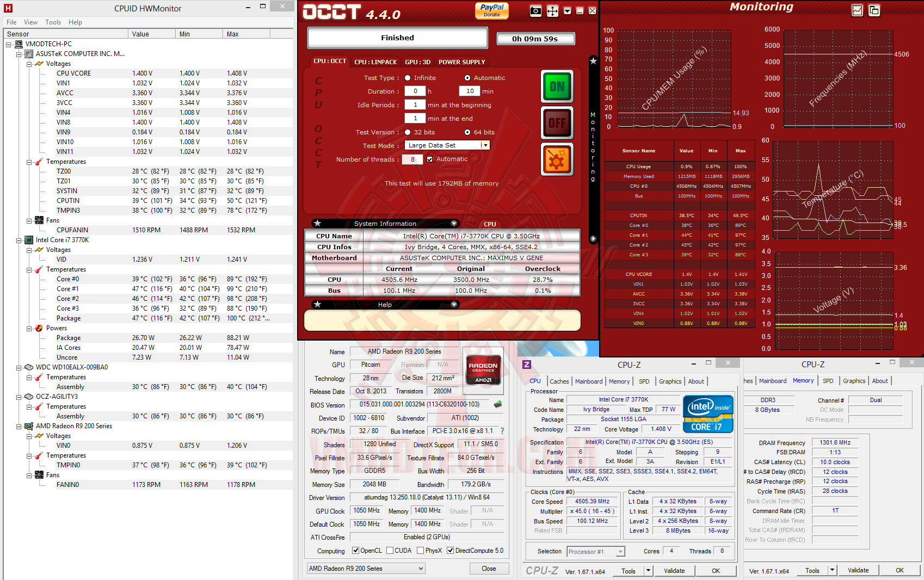
Task: Switch to the GPU : 3D tab
Action: point(418,62)
